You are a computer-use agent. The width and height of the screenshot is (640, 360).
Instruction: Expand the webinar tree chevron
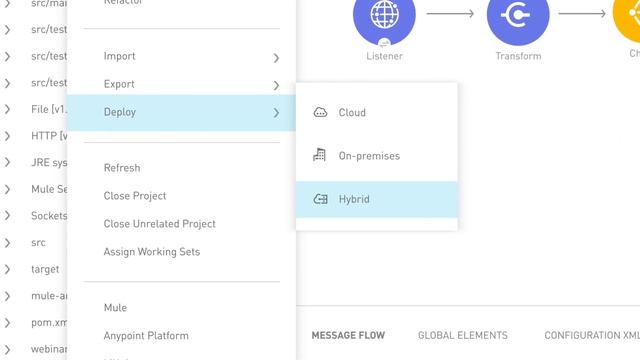7,349
